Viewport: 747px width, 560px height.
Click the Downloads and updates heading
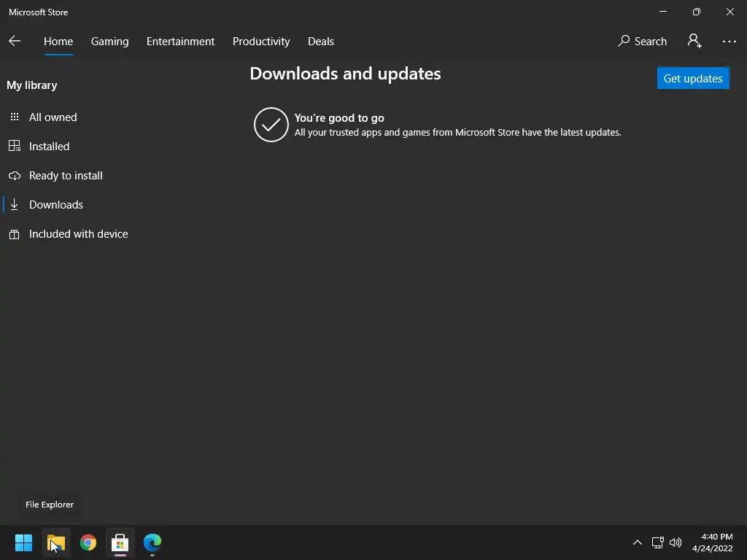point(345,74)
